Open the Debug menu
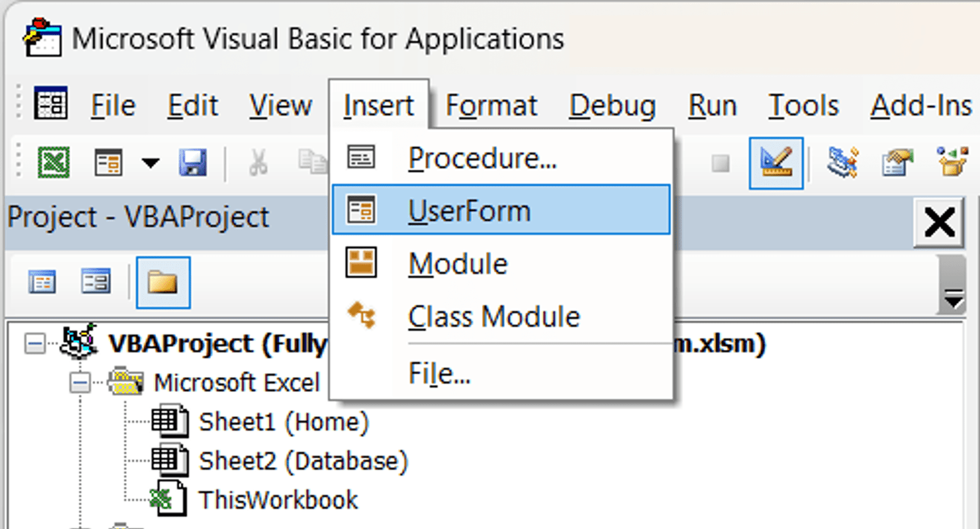 [612, 106]
